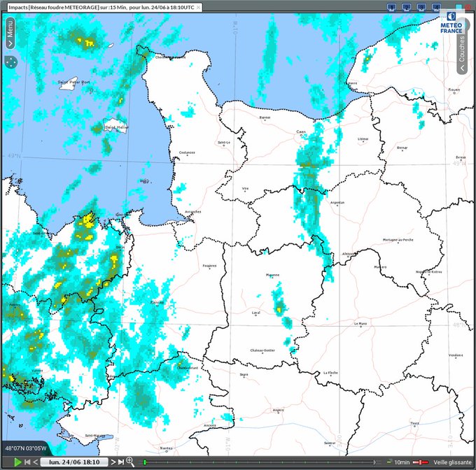The image size is (476, 470).
Task: Start animation with the green play button
Action: click(17, 462)
